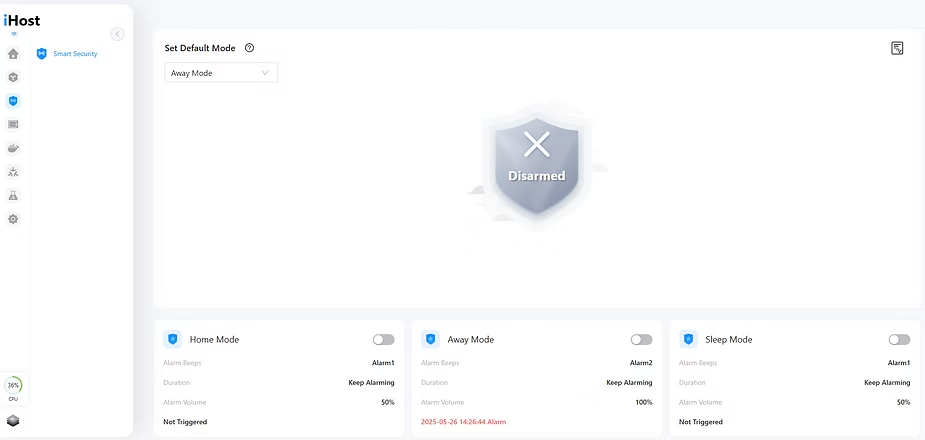Collapse the sidebar panel with chevron
The height and width of the screenshot is (440, 925).
click(117, 34)
